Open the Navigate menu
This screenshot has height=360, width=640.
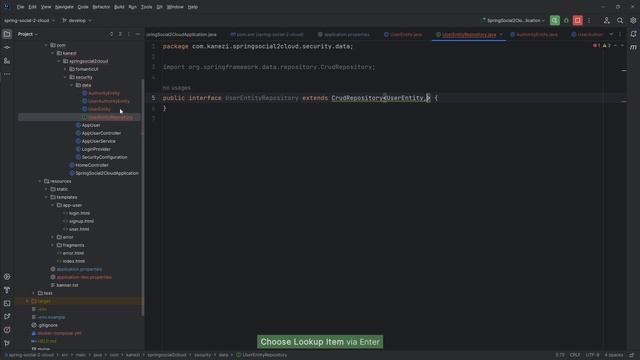click(64, 7)
